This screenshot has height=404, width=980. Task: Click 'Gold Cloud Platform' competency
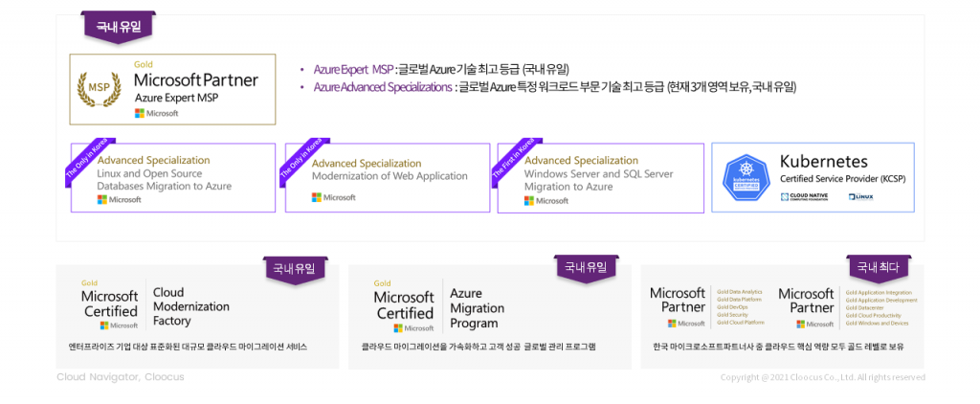point(740,322)
